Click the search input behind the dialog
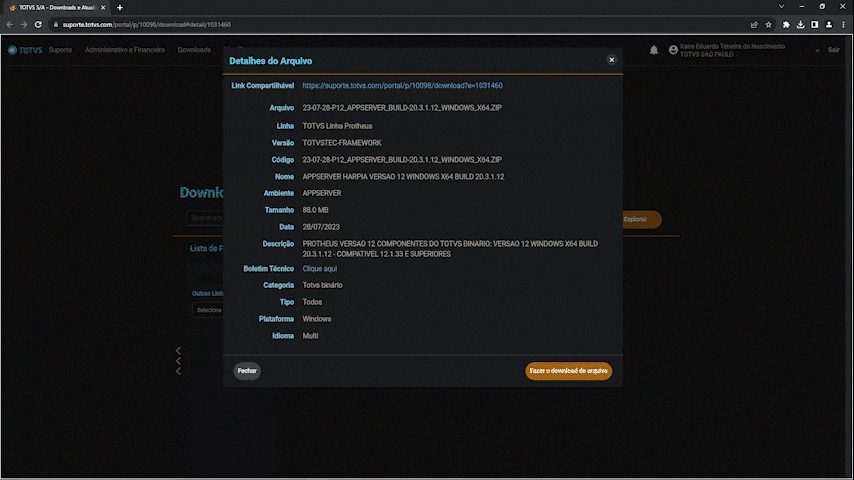The width and height of the screenshot is (854, 480). point(205,217)
